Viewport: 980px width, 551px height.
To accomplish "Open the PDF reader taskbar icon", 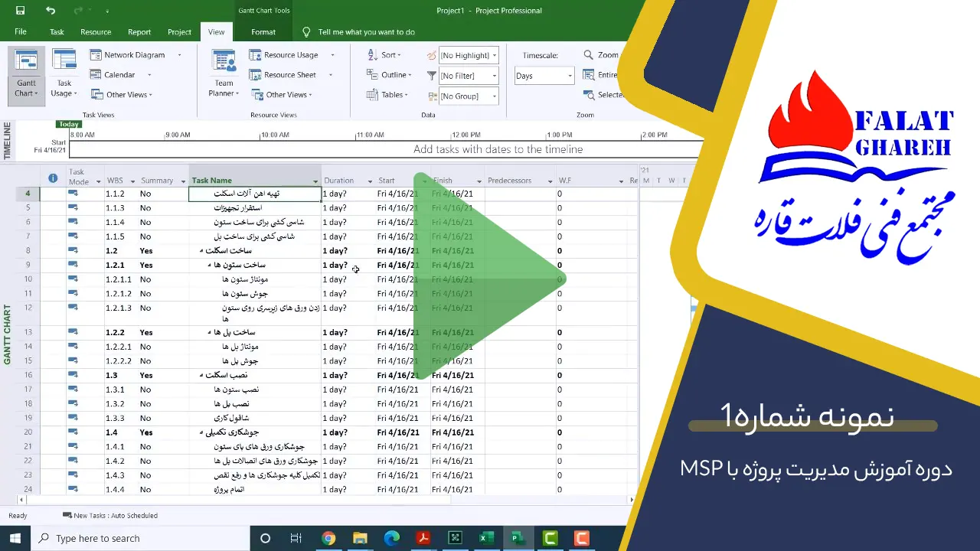I will pos(422,538).
